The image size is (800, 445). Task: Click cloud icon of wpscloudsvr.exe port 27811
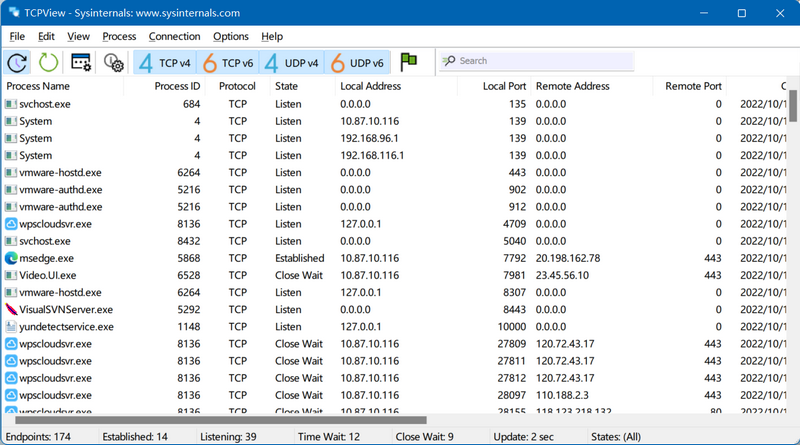tap(11, 361)
